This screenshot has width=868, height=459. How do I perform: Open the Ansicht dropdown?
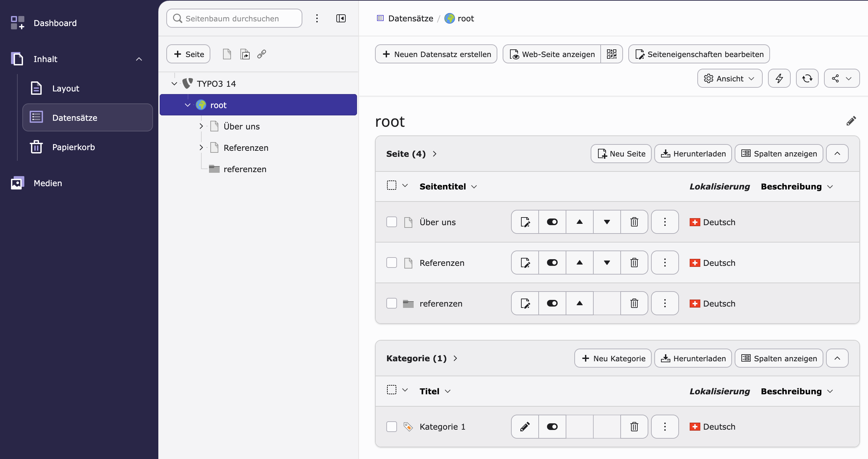730,78
